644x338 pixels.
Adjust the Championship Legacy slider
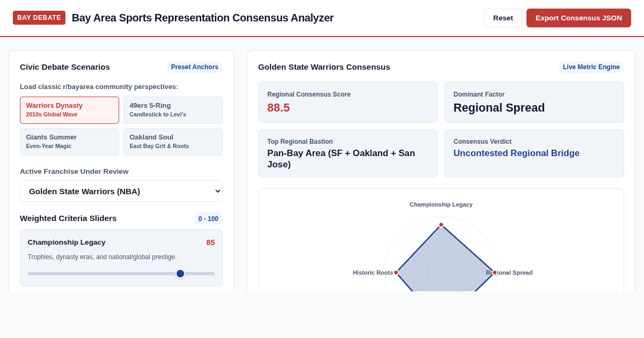(121, 274)
